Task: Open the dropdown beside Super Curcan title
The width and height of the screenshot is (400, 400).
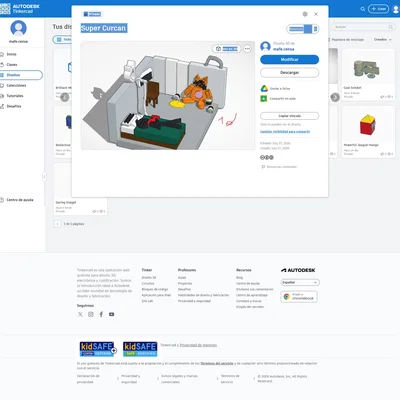Action: coord(303,29)
